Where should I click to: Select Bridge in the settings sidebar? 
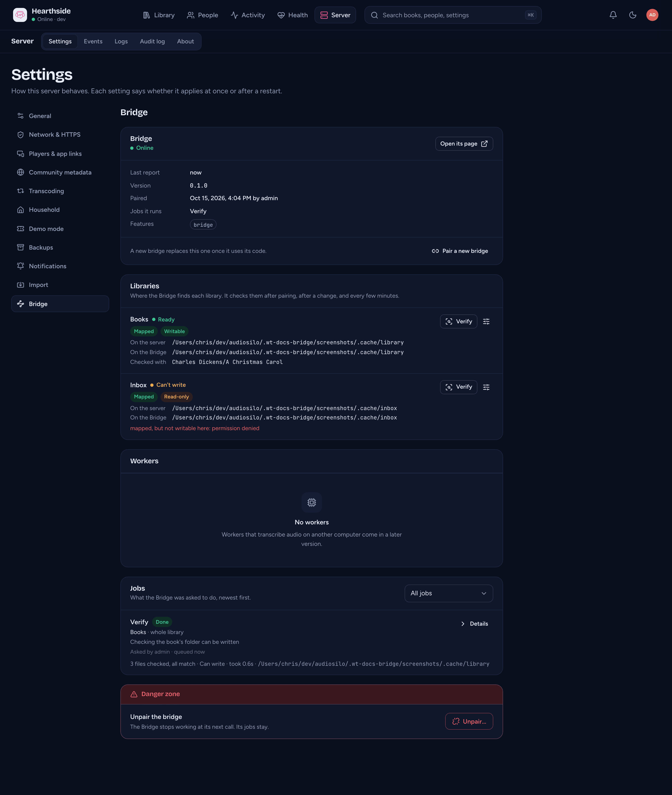click(x=60, y=303)
